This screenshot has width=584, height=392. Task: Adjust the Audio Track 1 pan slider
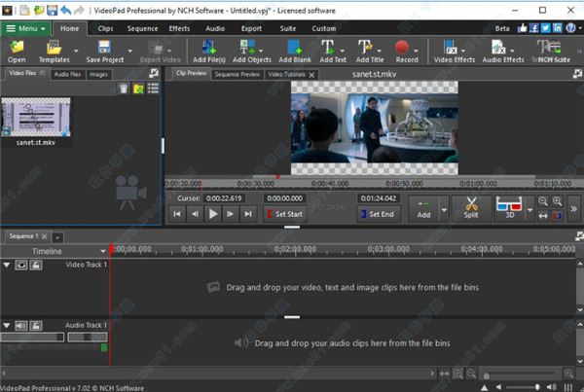[88, 338]
